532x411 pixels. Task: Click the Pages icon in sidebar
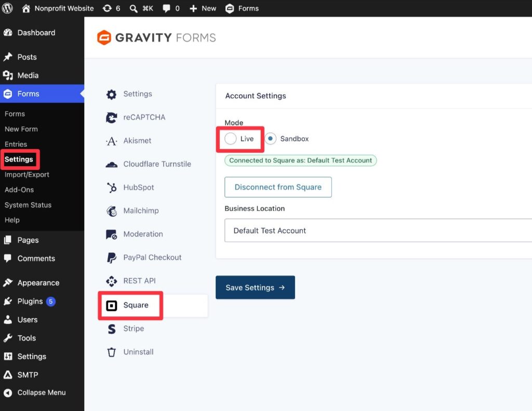pyautogui.click(x=8, y=240)
